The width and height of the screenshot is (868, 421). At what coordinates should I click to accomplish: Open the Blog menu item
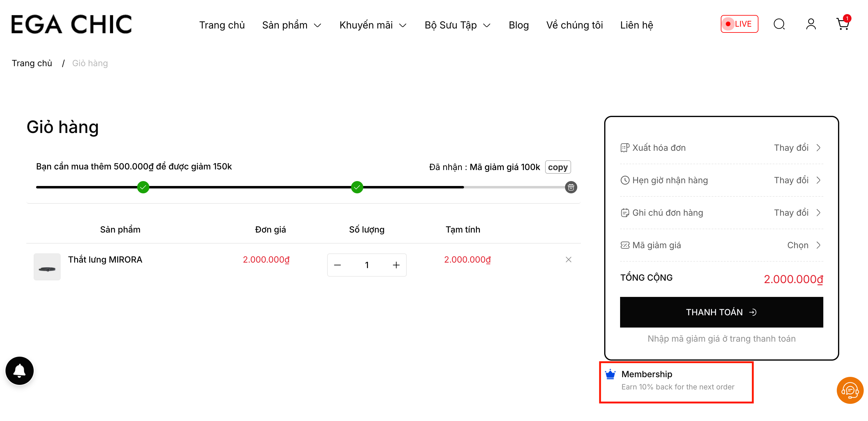tap(518, 25)
